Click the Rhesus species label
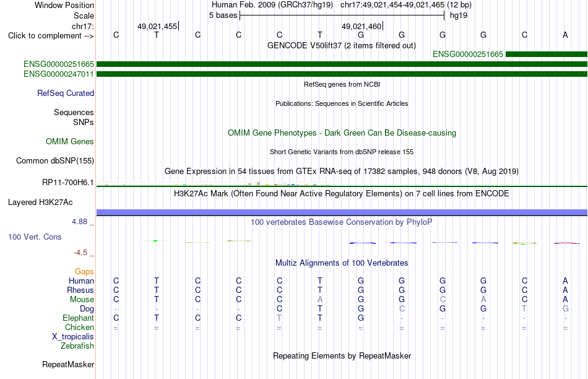This screenshot has height=379, width=588. [x=80, y=290]
